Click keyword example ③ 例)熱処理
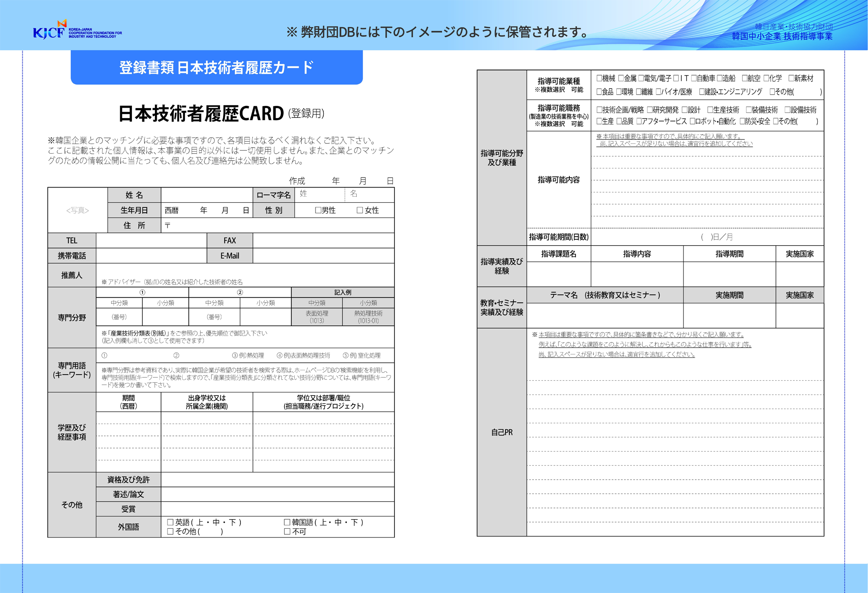 [x=248, y=356]
